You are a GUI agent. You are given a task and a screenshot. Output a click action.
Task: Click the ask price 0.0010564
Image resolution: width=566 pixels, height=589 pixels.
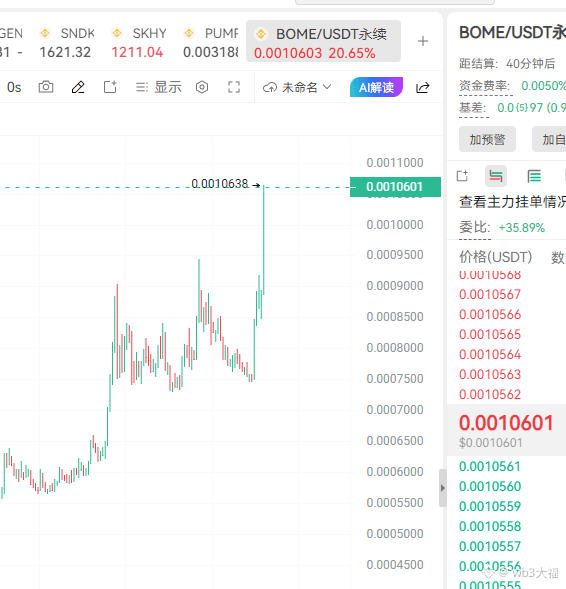pos(490,355)
